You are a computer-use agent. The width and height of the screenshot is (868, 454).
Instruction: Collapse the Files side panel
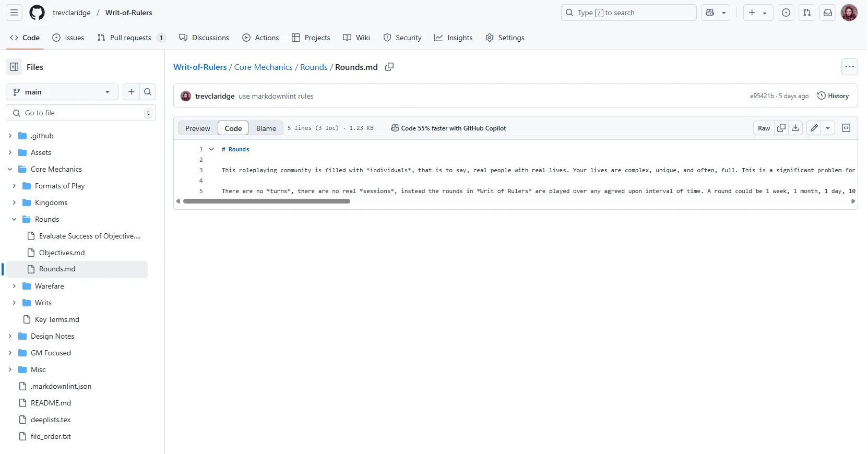click(14, 67)
